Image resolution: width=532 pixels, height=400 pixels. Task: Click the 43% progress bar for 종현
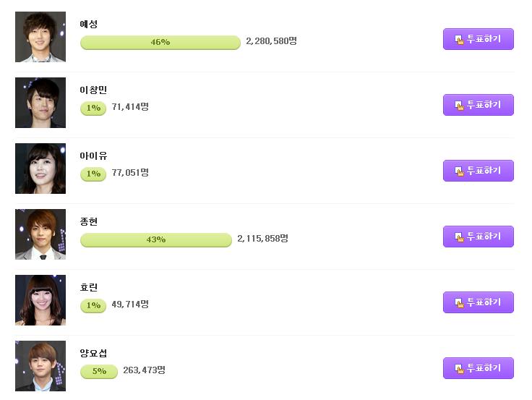[x=155, y=240]
